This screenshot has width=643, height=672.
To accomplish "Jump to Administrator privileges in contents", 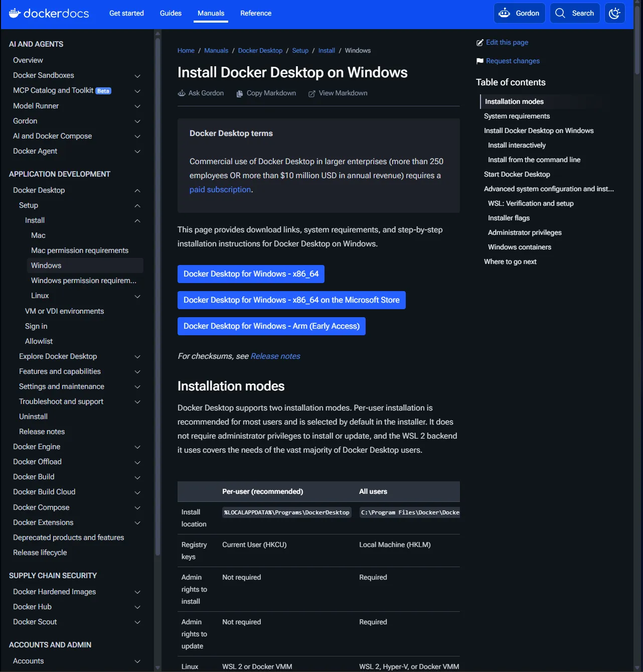I will pos(525,232).
